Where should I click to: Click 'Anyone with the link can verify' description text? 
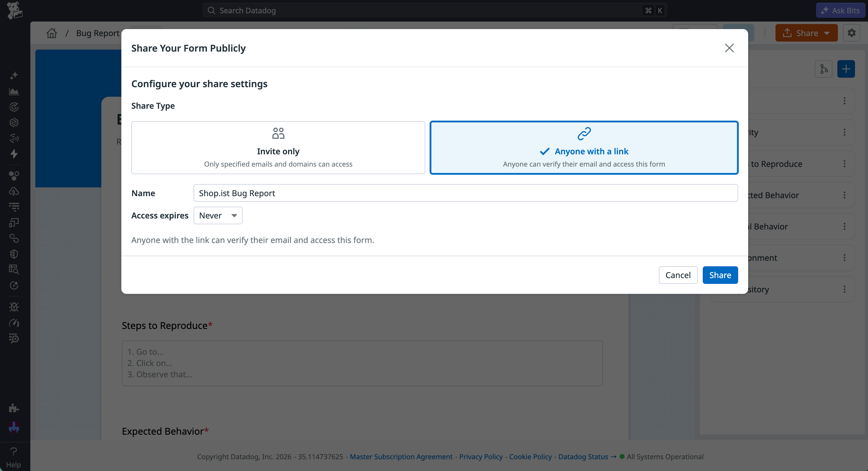click(253, 240)
